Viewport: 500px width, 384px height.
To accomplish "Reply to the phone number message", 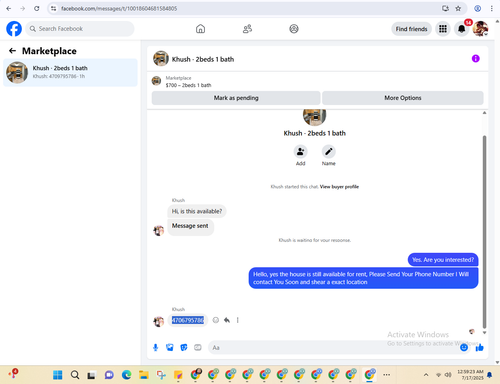I will 227,320.
